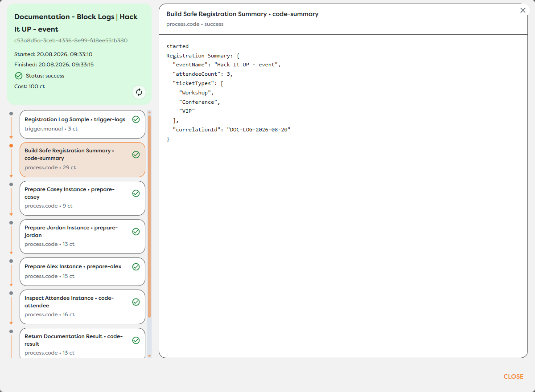Open the Registration Log Sample step
Viewport: 535px width, 392px height.
pyautogui.click(x=82, y=124)
